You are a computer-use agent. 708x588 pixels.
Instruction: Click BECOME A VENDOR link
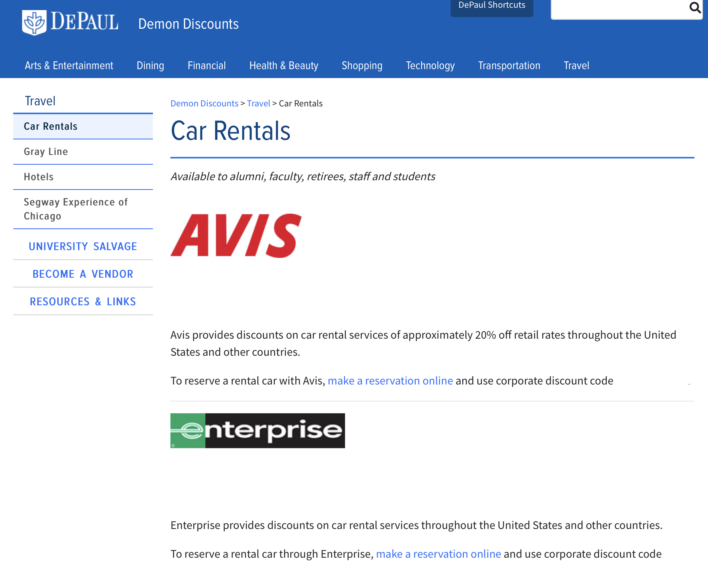pyautogui.click(x=83, y=274)
